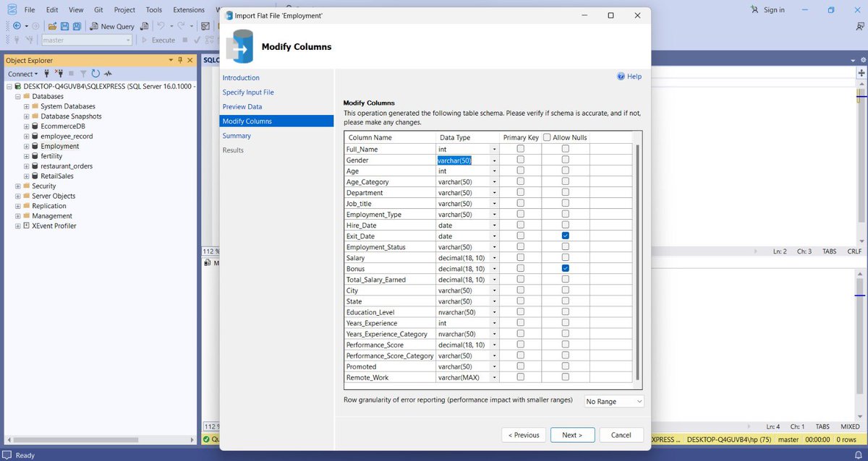
Task: Click the Salary column name cell
Action: pyautogui.click(x=390, y=258)
